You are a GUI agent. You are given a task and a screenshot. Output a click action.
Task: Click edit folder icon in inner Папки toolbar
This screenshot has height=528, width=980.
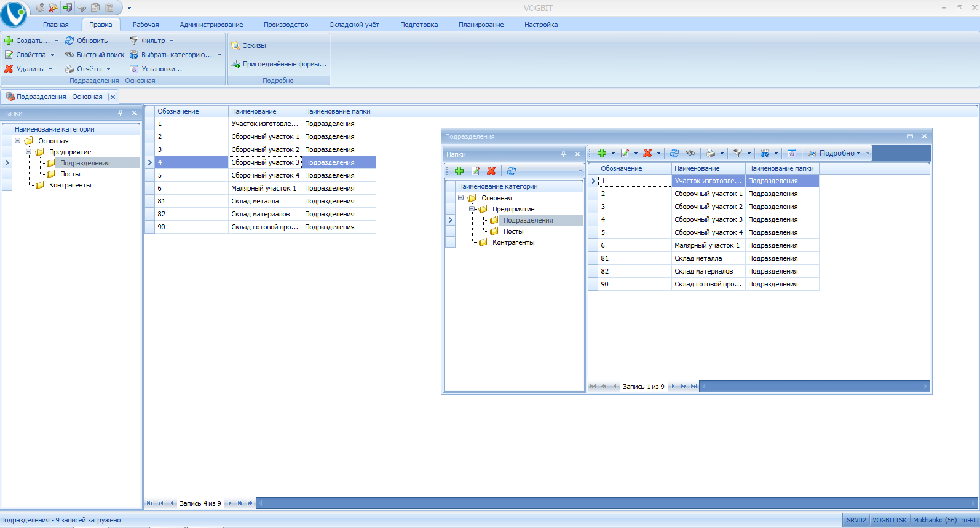pos(475,171)
